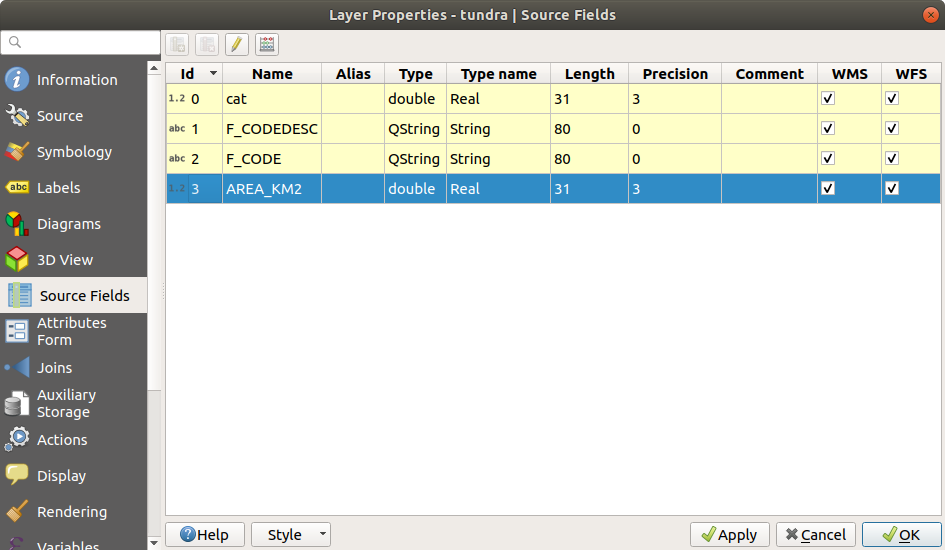Click the F_CODE name cell

tap(272, 158)
